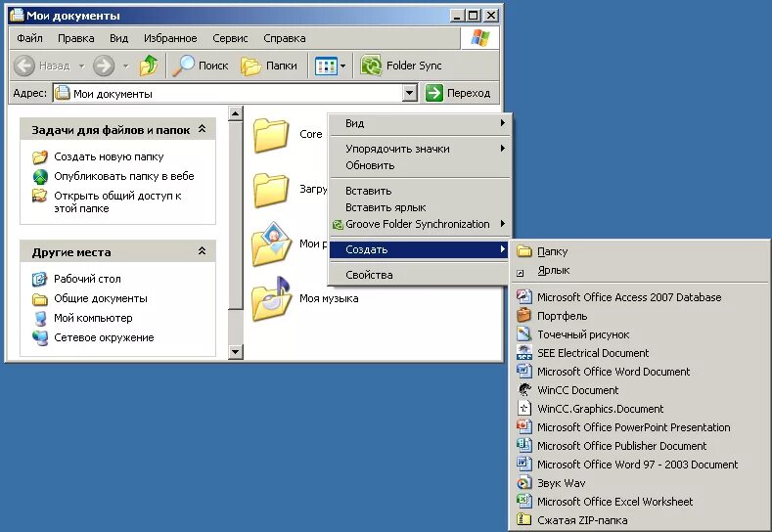Go up one folder level icon
Screen dimensions: 772x532
pos(148,66)
